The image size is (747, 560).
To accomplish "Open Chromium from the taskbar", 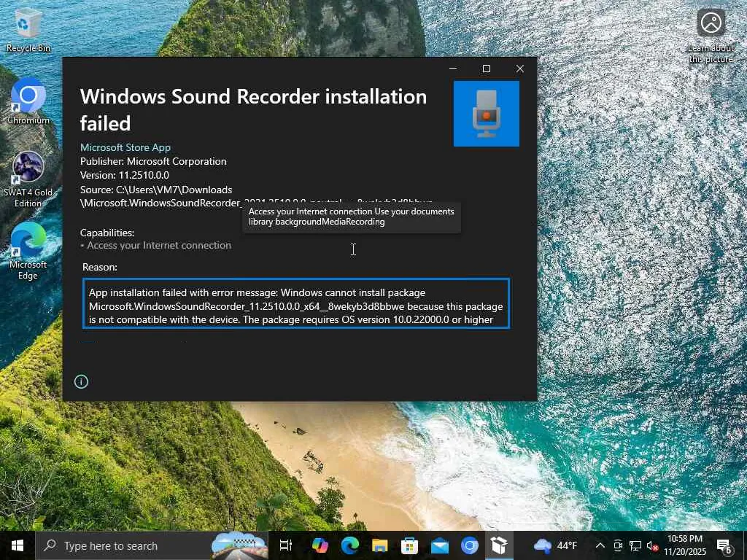I will point(469,545).
